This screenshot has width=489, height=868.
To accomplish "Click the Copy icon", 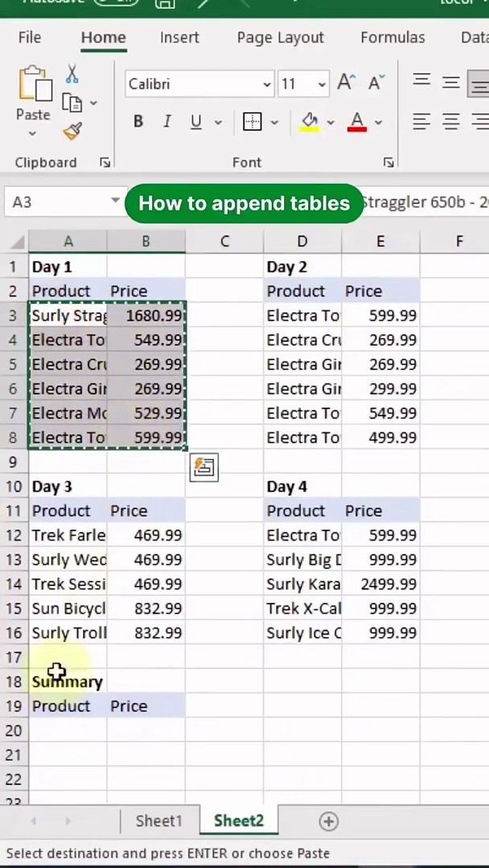I will coord(72,103).
